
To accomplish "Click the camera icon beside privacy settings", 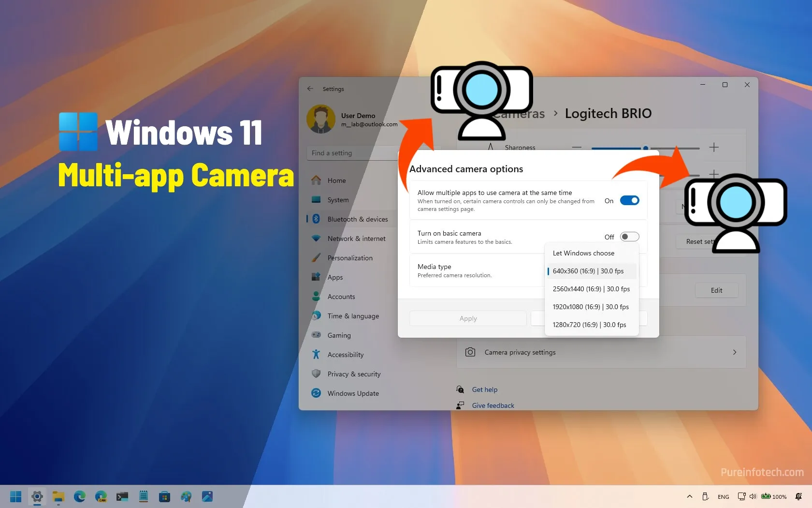I will (470, 352).
